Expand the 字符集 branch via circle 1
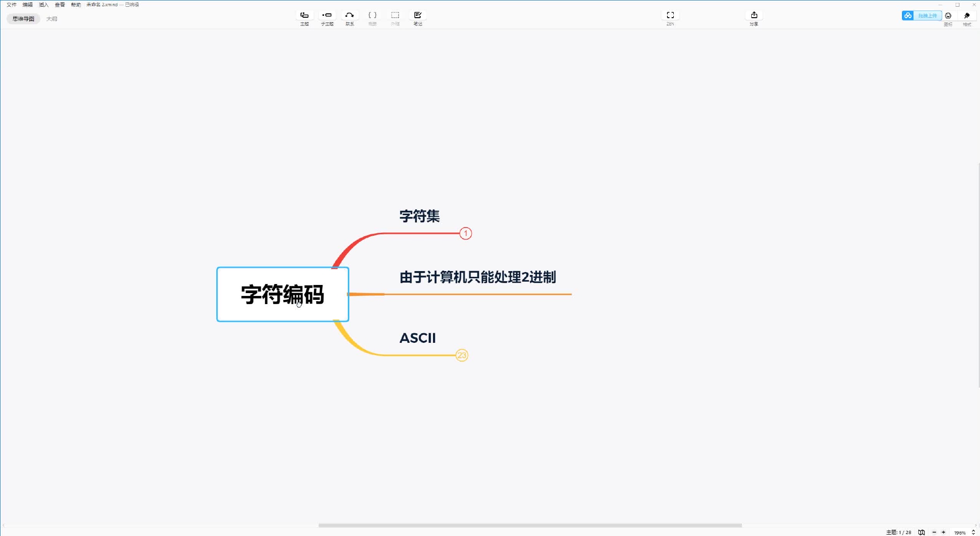980x536 pixels. coord(466,233)
